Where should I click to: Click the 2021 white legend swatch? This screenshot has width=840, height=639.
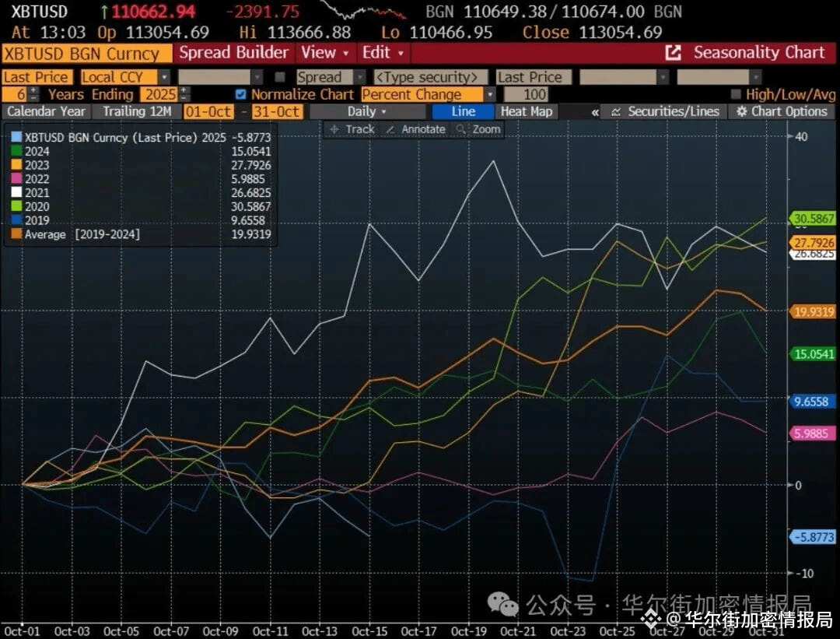click(x=16, y=192)
